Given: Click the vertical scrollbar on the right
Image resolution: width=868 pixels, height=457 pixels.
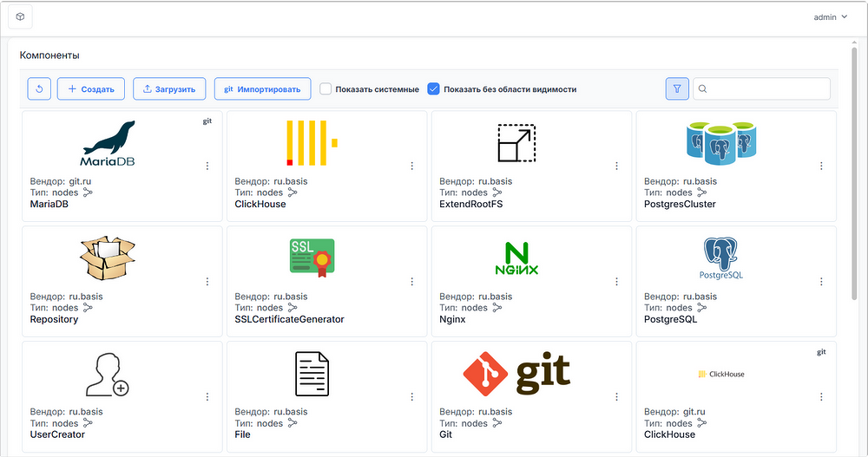Looking at the screenshot, I should 854,173.
